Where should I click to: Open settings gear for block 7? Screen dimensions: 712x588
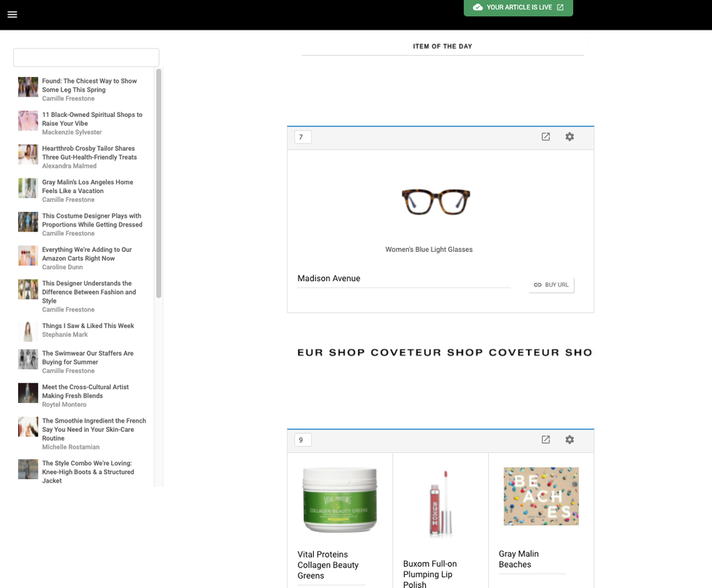pyautogui.click(x=570, y=136)
